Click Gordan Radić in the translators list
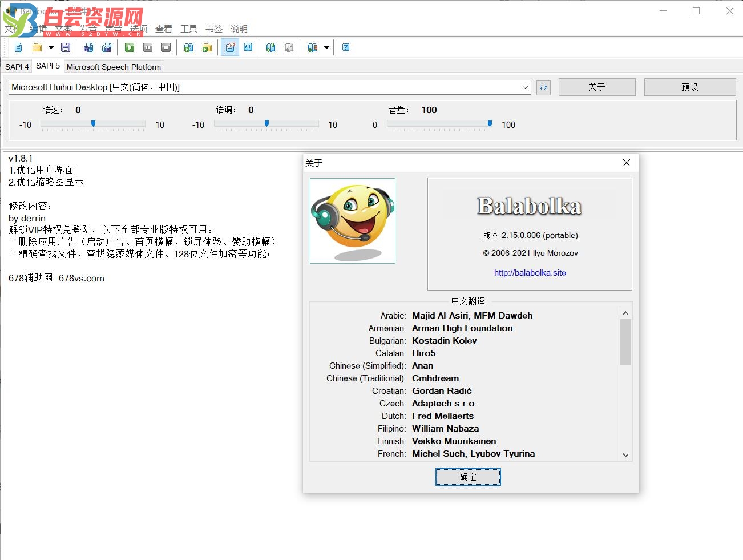This screenshot has width=743, height=560. click(x=442, y=391)
